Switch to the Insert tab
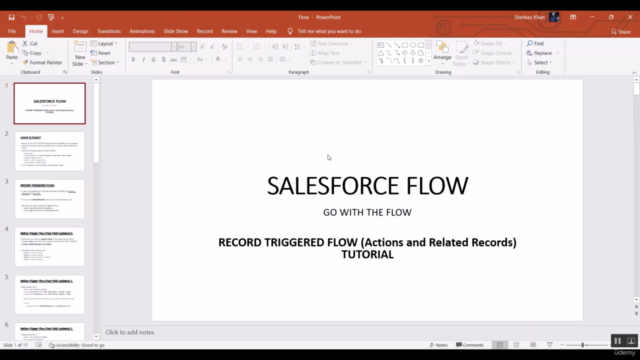 click(58, 31)
